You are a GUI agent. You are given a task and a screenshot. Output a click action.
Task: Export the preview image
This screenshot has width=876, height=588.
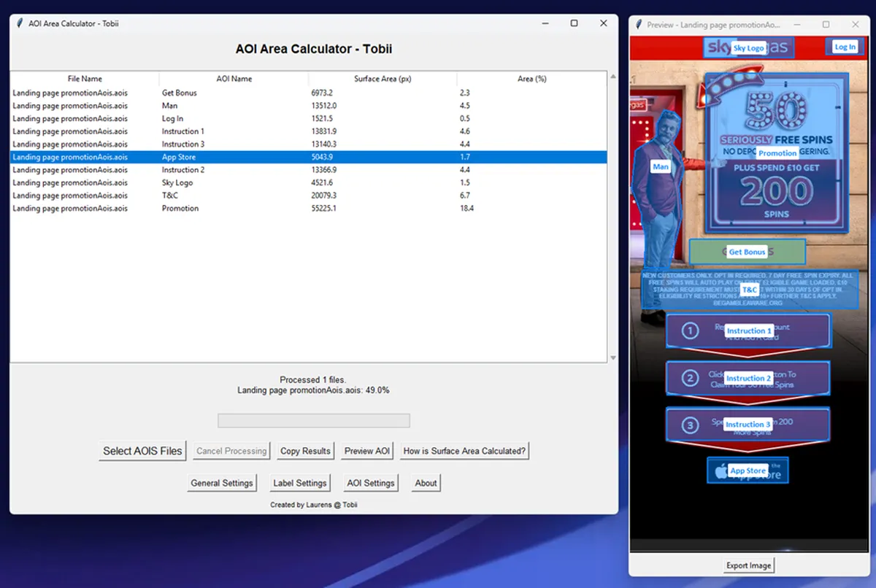749,565
